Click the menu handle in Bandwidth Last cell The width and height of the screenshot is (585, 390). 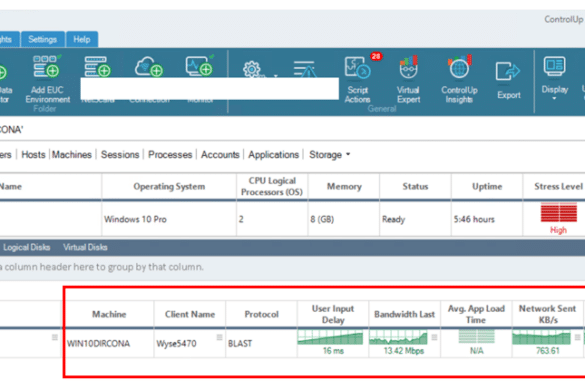434,337
